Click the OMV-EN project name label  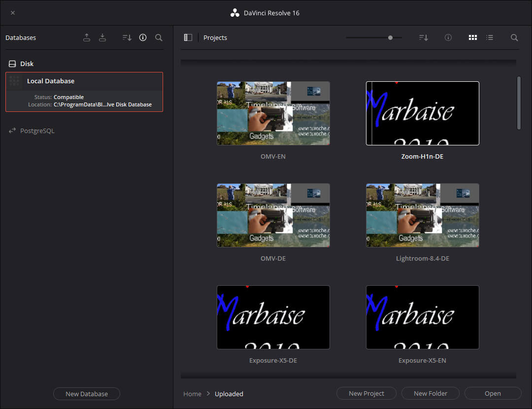pyautogui.click(x=273, y=157)
